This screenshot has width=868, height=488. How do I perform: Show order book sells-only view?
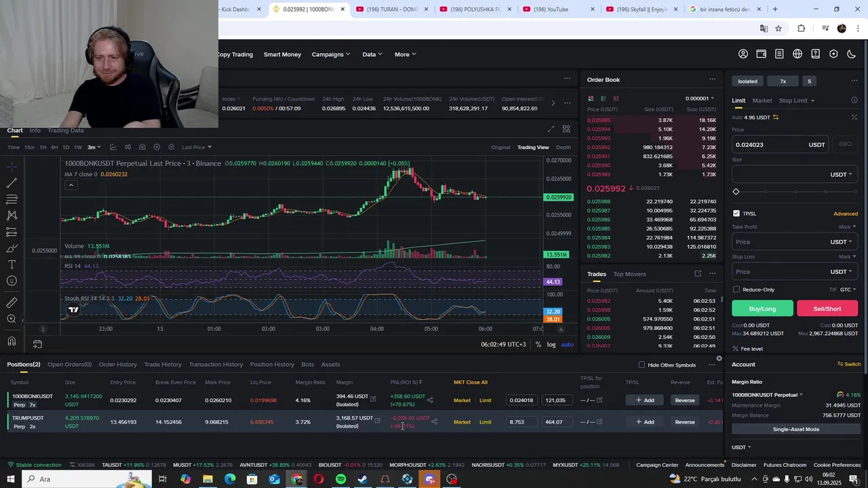click(616, 98)
